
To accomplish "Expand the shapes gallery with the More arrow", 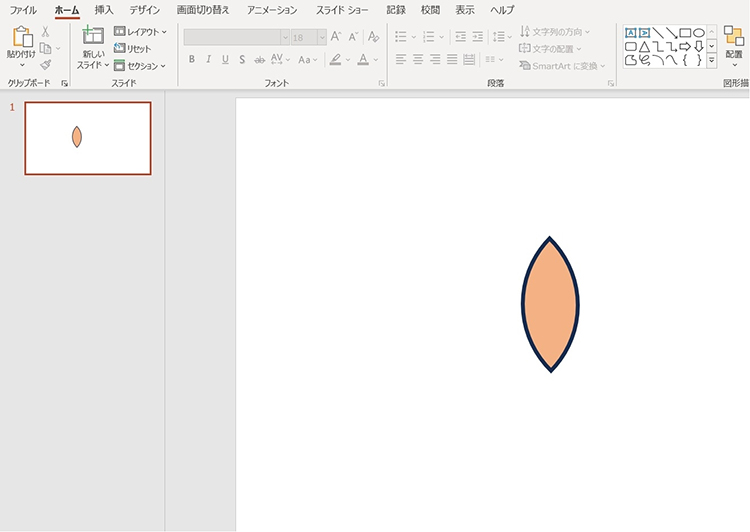I will 711,61.
